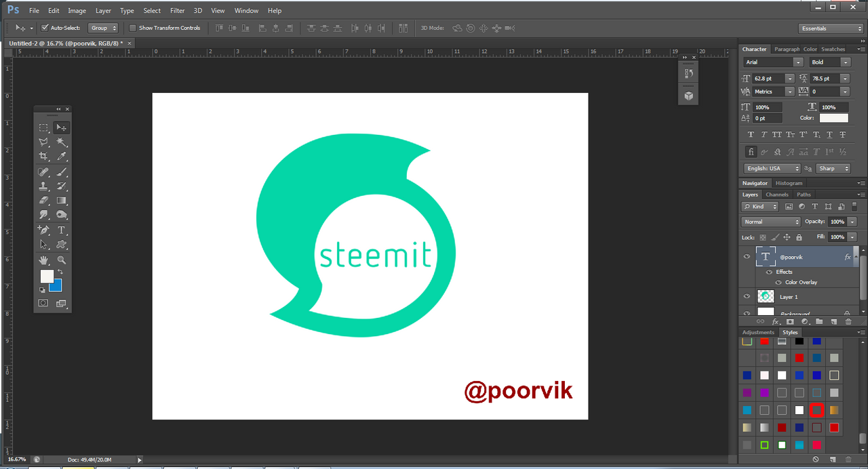
Task: Hide the @poorvik text layer
Action: (x=747, y=257)
